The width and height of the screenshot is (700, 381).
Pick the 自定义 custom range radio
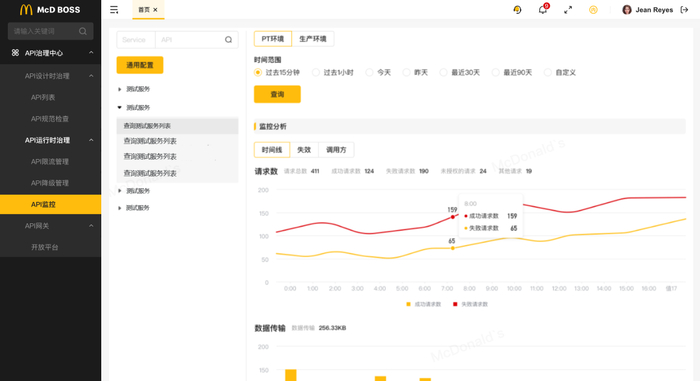[548, 72]
